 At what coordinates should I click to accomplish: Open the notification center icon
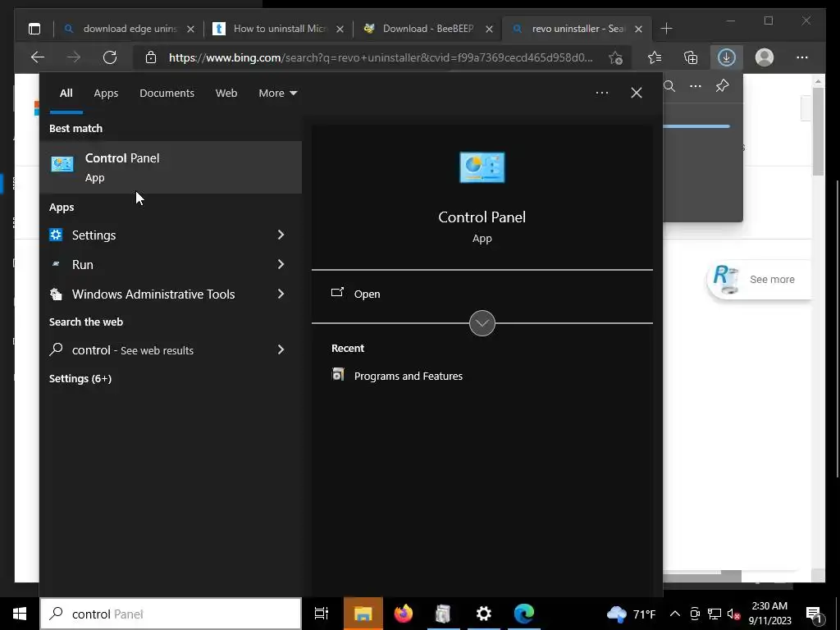815,614
